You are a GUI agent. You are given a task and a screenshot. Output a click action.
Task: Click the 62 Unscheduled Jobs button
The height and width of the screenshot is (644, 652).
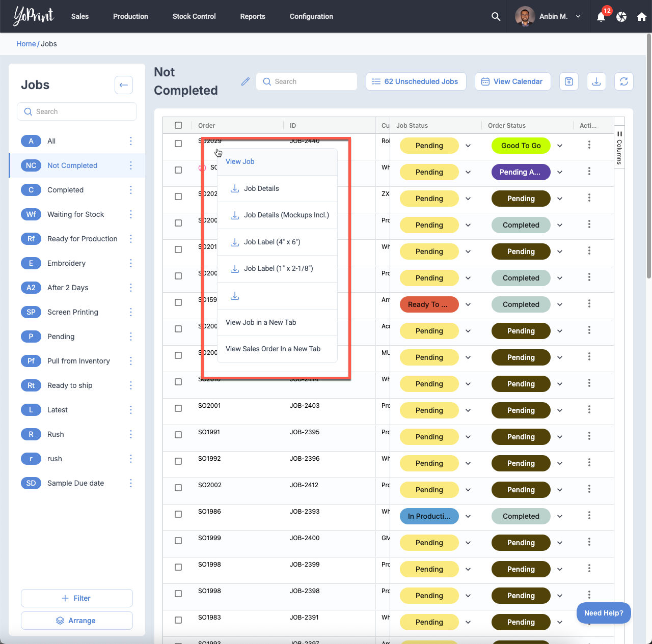pyautogui.click(x=416, y=81)
